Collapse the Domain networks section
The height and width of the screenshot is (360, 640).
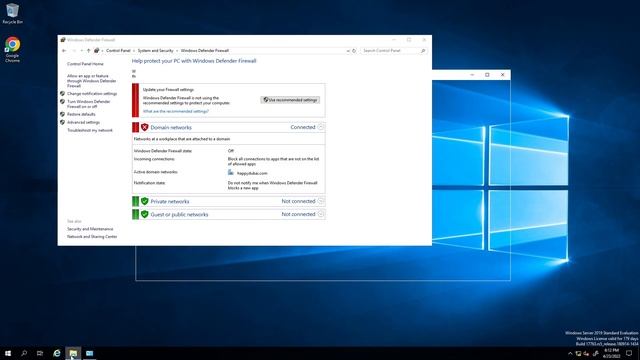pos(321,127)
